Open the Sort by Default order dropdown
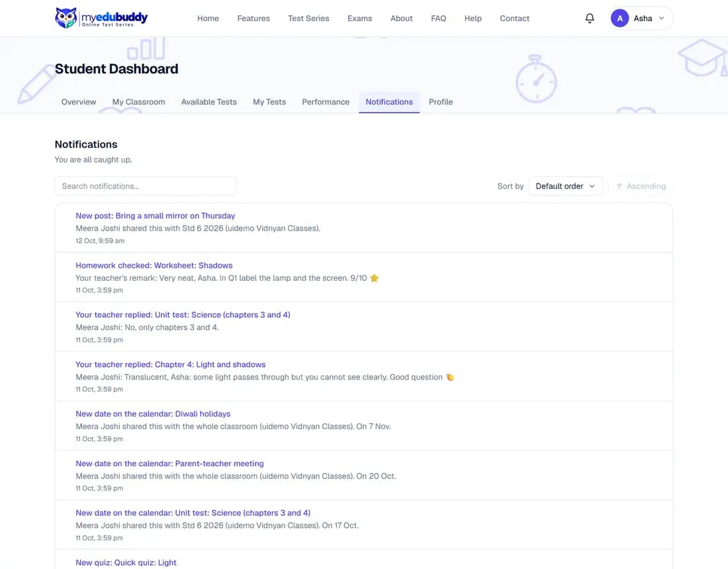The image size is (728, 569). (x=565, y=186)
